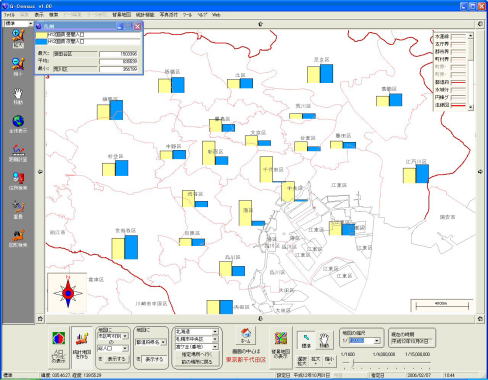Open the distance measurement tool icon
488x380 pixels.
[x=18, y=153]
